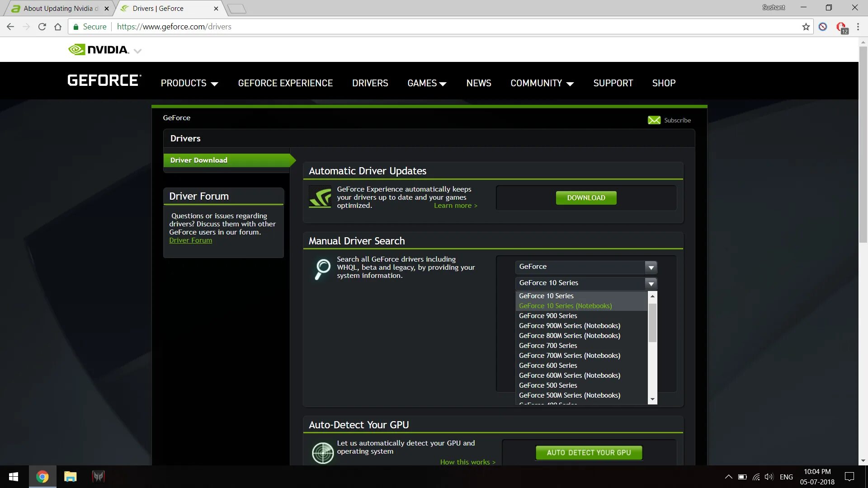Screen dimensions: 868x488
Task: Go to browser home page icon
Action: [58, 27]
